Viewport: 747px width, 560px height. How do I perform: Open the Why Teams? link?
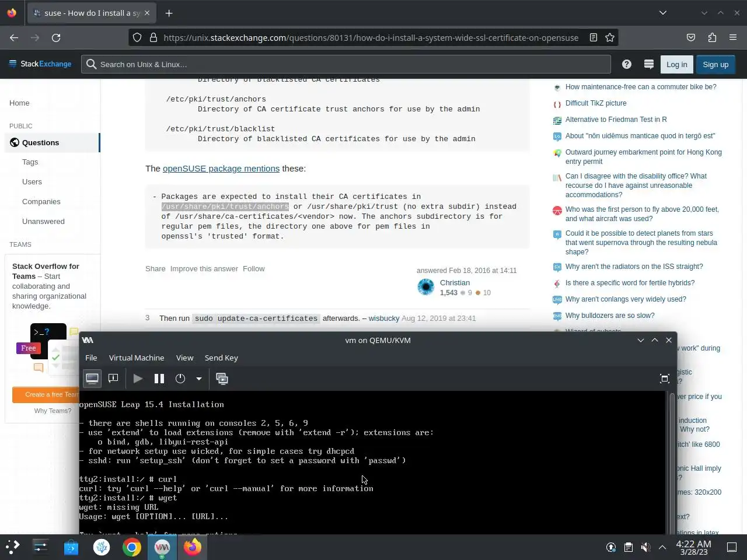tap(53, 411)
